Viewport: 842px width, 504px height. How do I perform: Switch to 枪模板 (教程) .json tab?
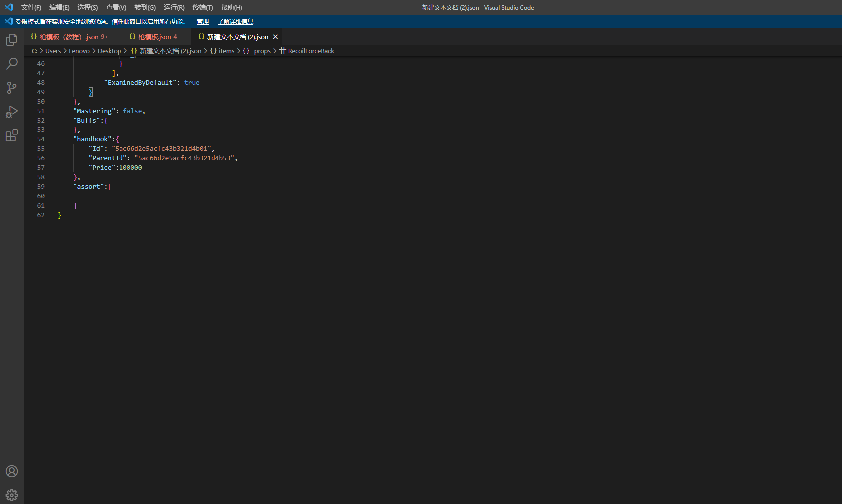click(73, 37)
